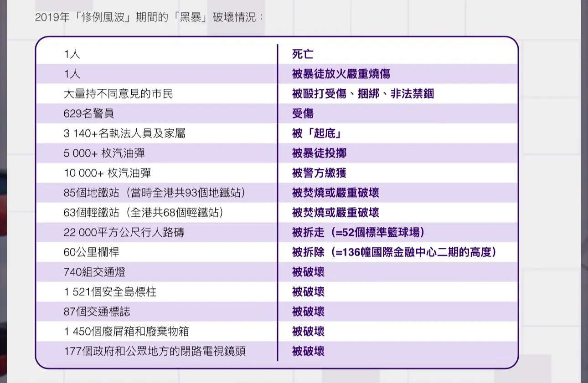Click the '死亡' cell

[x=303, y=54]
